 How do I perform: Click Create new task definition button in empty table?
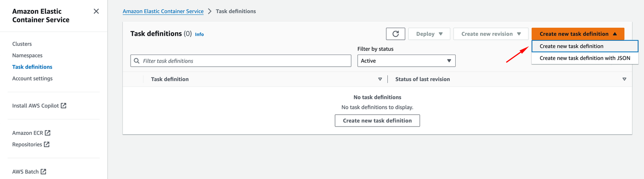click(x=377, y=121)
